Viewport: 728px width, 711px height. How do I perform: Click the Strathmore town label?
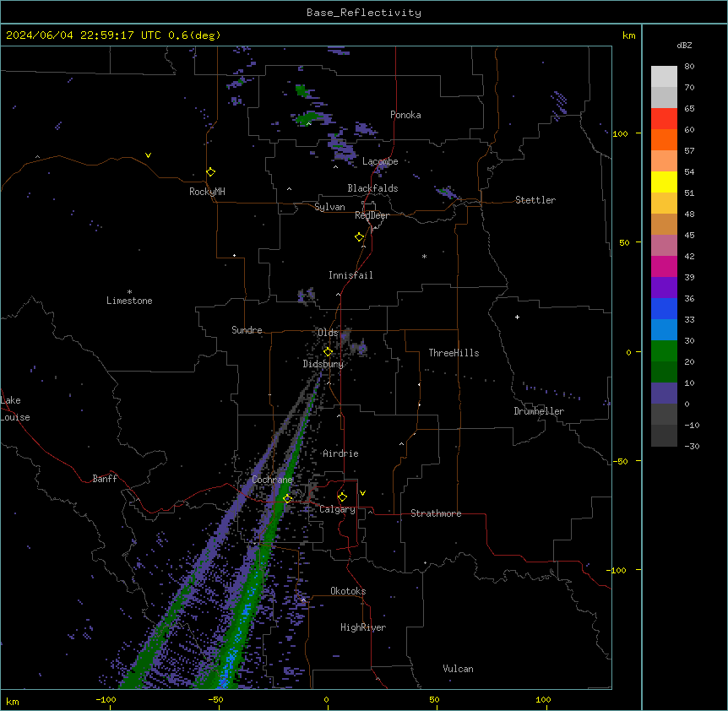click(x=436, y=513)
